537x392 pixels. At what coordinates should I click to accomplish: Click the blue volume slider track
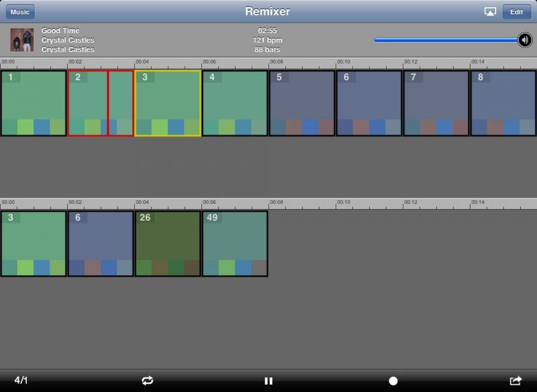tap(445, 40)
